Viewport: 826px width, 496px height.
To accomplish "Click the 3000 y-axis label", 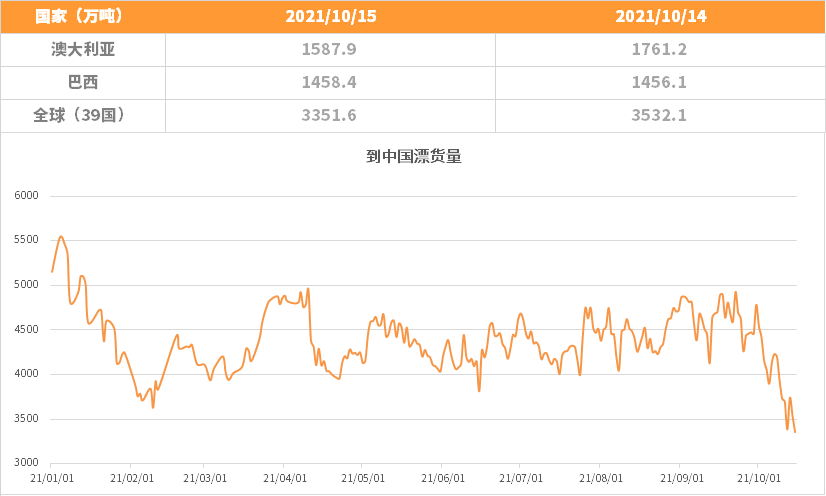I will pyautogui.click(x=26, y=463).
